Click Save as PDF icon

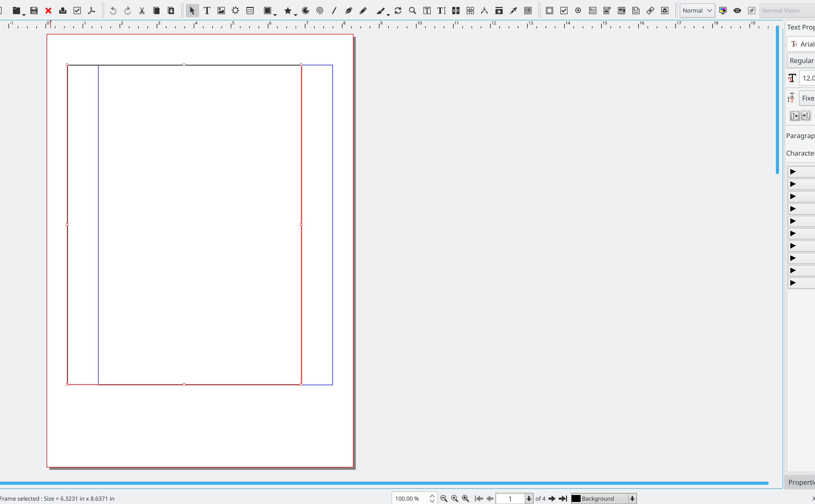click(91, 11)
